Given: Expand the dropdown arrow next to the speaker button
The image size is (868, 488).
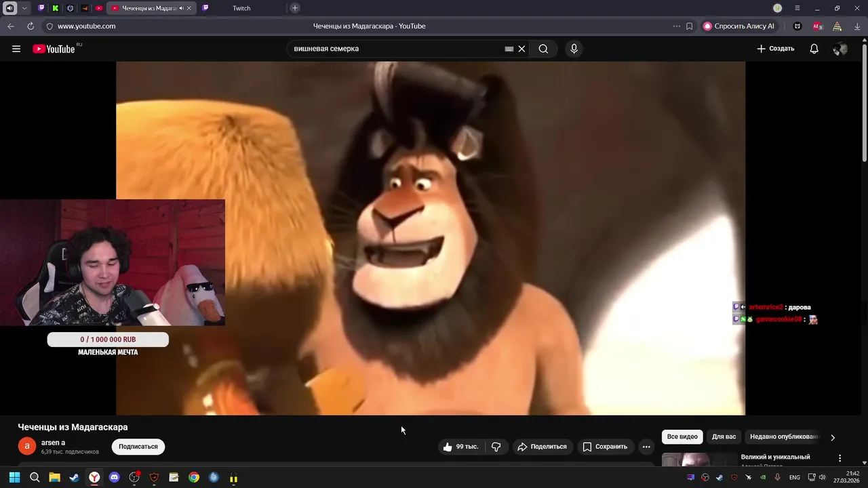Looking at the screenshot, I should pyautogui.click(x=25, y=8).
